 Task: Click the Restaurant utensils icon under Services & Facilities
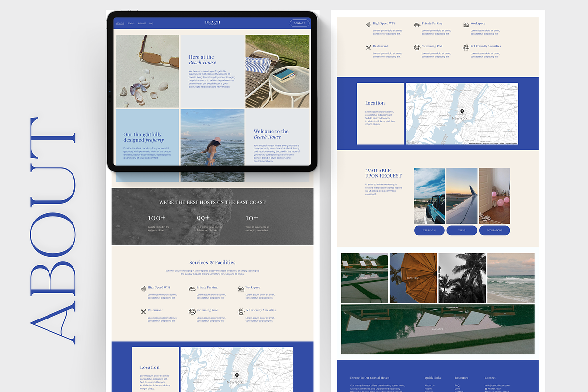[143, 311]
